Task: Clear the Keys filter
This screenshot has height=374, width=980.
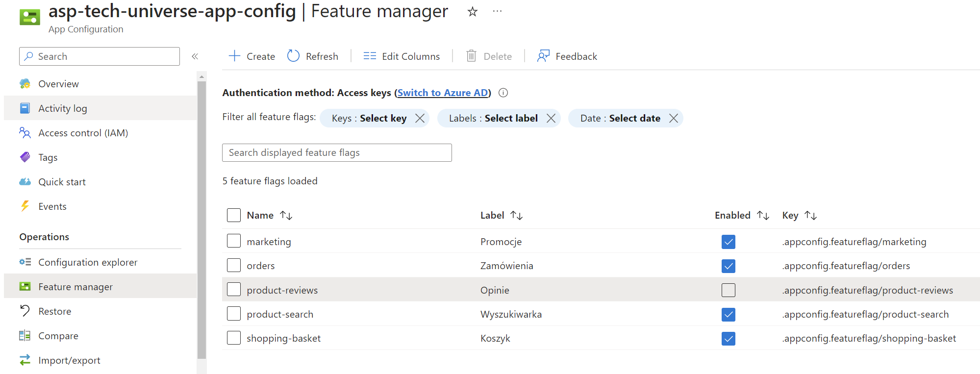Action: pyautogui.click(x=420, y=118)
